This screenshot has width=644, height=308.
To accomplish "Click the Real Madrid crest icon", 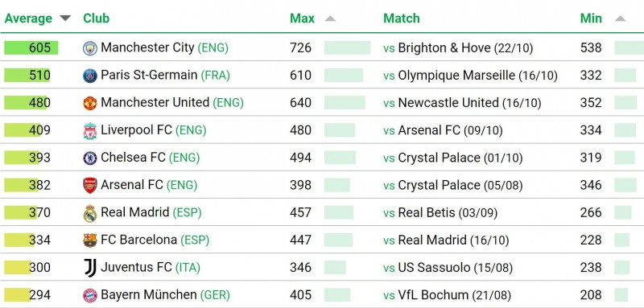I will pyautogui.click(x=90, y=213).
